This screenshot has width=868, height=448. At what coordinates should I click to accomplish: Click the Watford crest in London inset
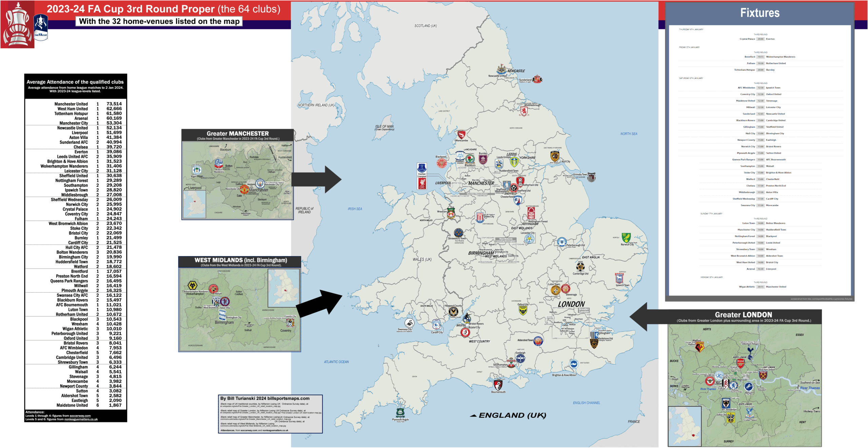699,347
